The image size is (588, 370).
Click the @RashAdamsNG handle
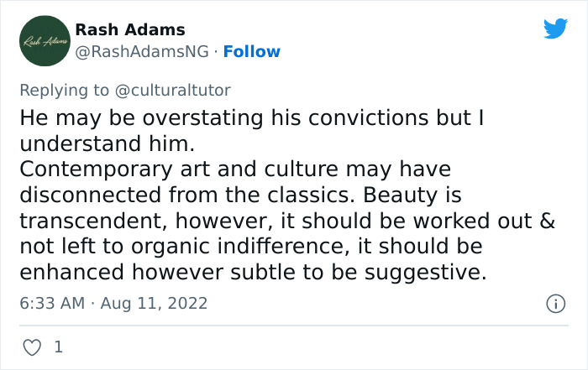[142, 52]
